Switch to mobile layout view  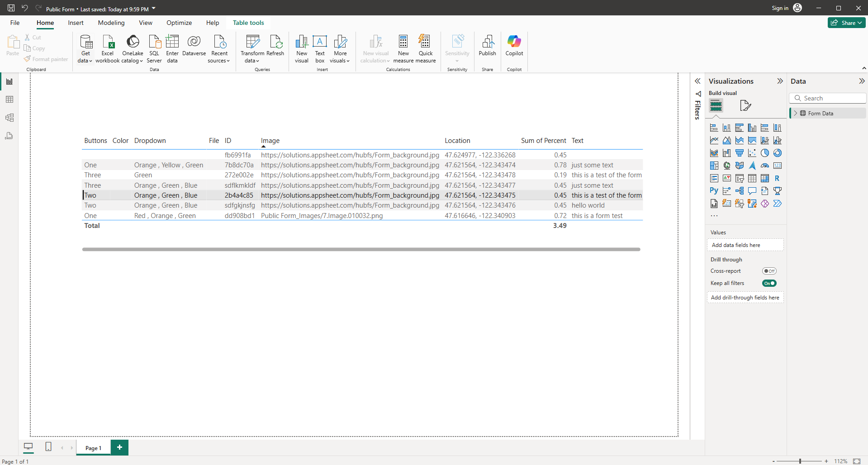click(48, 447)
